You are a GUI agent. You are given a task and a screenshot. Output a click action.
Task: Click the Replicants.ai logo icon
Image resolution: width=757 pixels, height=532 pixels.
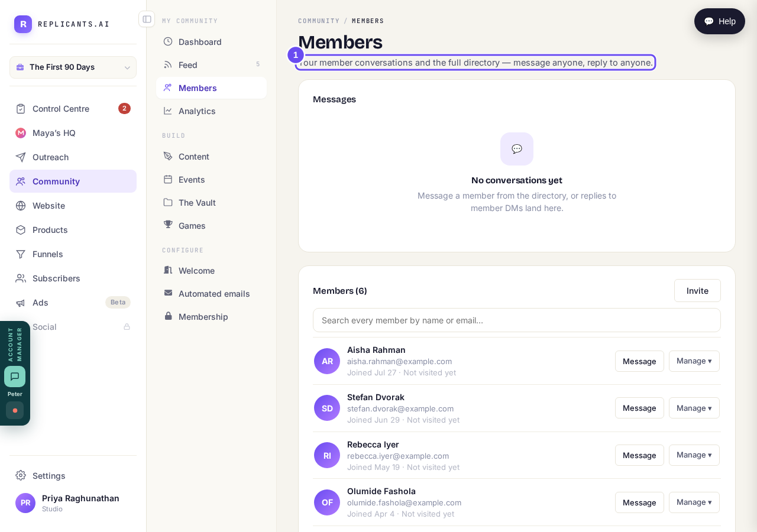[23, 24]
